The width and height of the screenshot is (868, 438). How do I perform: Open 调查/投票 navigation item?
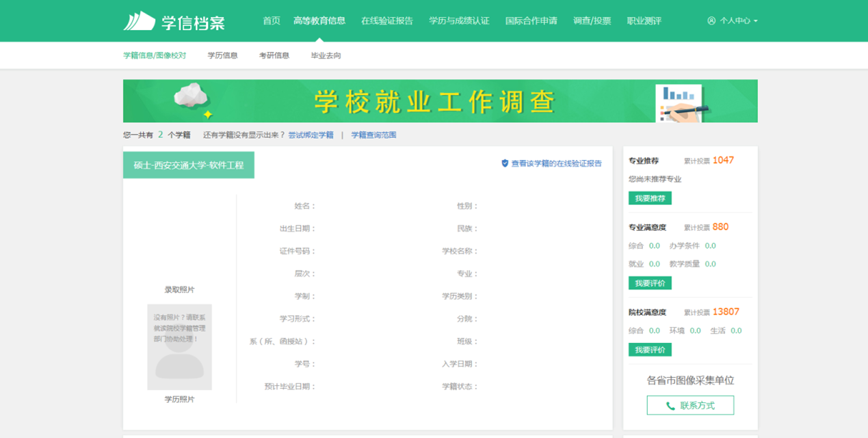[592, 21]
